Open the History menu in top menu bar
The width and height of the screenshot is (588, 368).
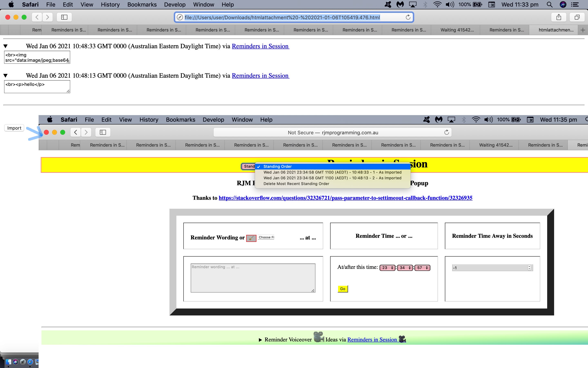point(110,4)
